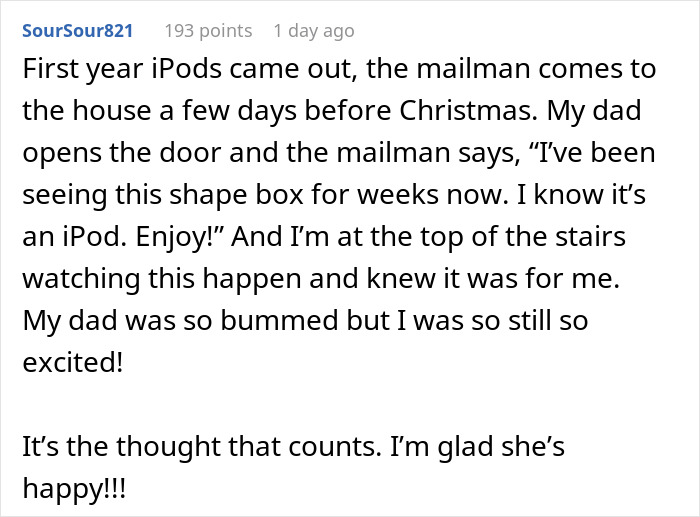Open the '1 day ago' comment permalink
This screenshot has width=700, height=517.
[x=314, y=31]
